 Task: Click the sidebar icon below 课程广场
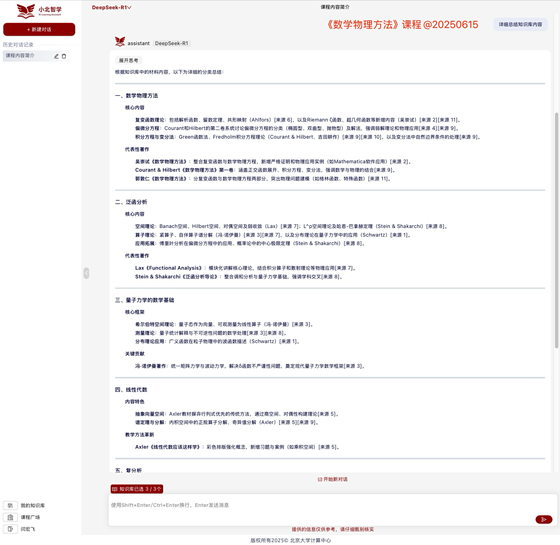coord(10,529)
